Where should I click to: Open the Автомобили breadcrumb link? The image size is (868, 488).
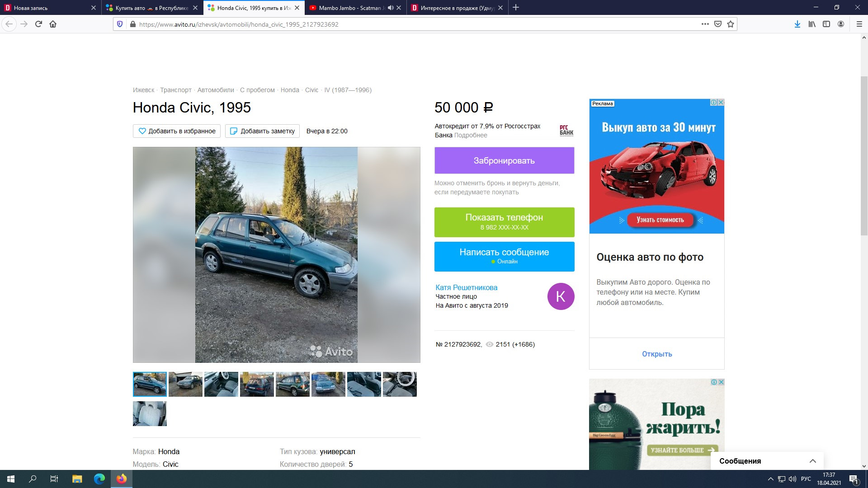216,90
